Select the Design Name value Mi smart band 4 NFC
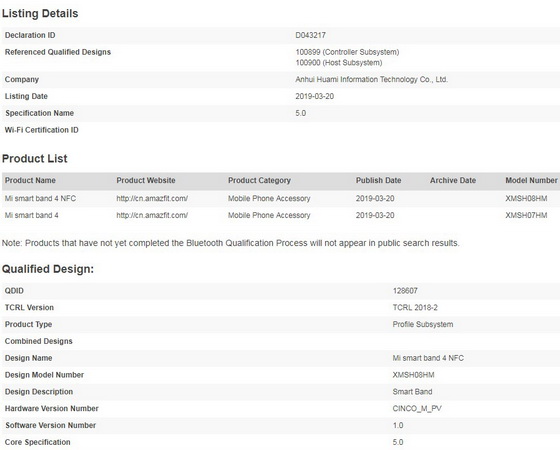The image size is (560, 450). tap(428, 358)
